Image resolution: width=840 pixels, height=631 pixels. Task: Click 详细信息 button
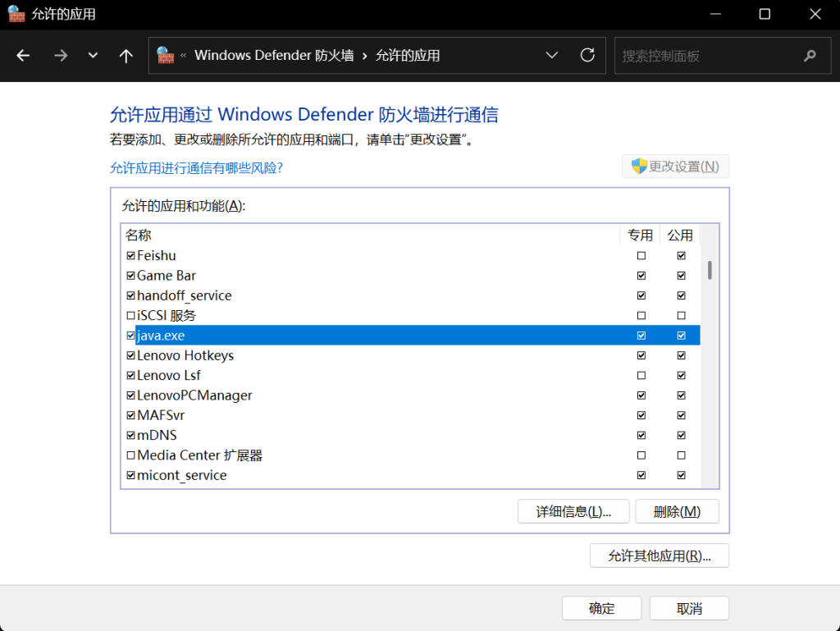[573, 511]
